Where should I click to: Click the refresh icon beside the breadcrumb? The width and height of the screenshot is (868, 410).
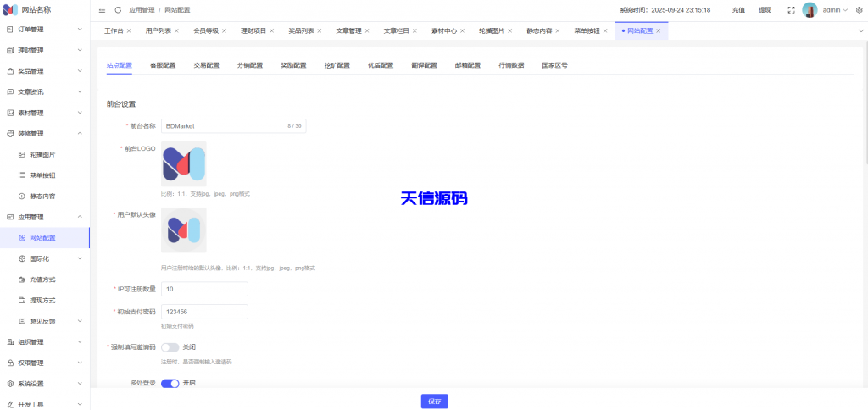[118, 10]
